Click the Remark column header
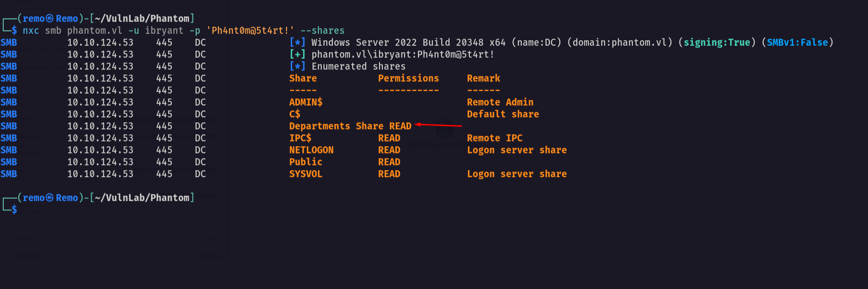 pos(483,79)
